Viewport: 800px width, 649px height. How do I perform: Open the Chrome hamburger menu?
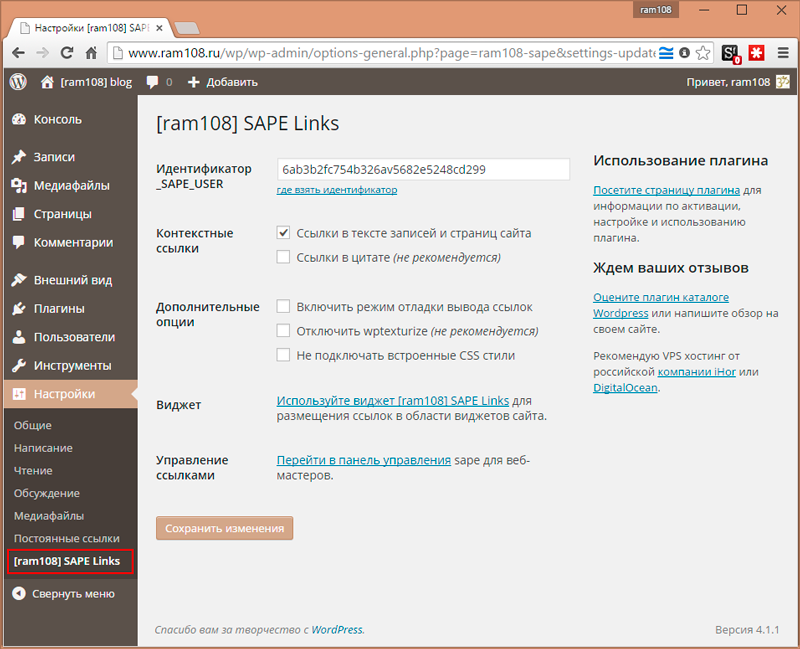[x=783, y=53]
